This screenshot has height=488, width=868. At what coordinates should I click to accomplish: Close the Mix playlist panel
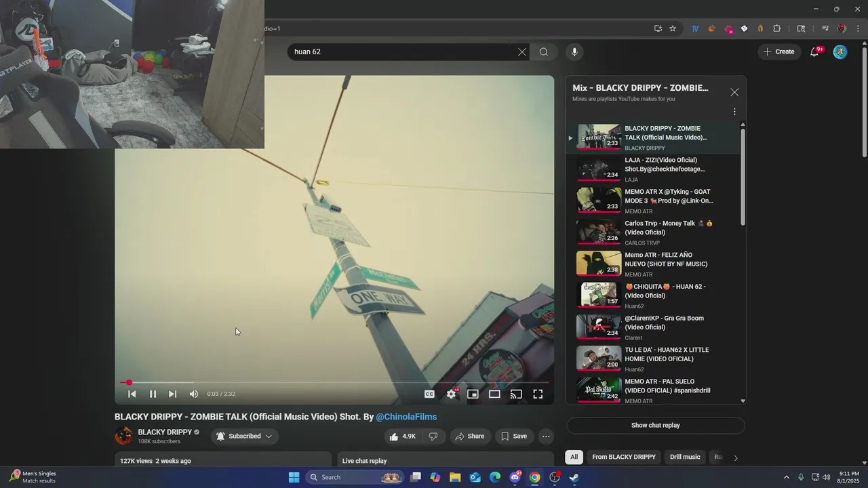734,92
